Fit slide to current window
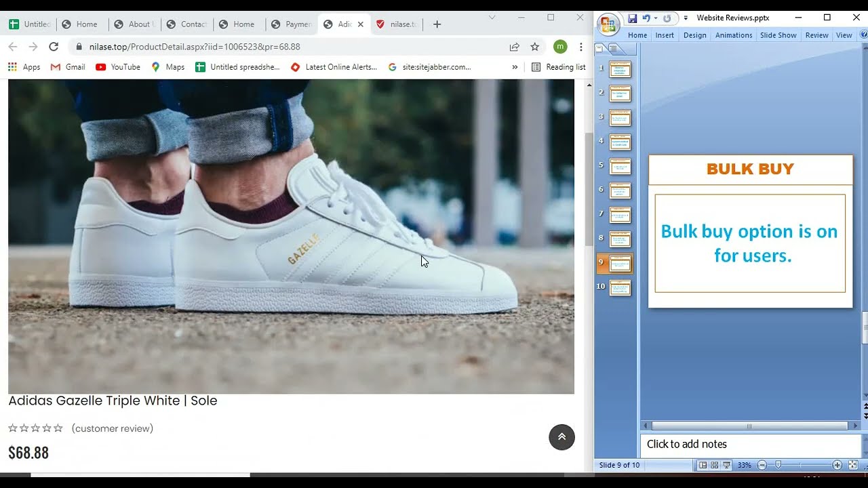The width and height of the screenshot is (868, 488). [x=853, y=465]
